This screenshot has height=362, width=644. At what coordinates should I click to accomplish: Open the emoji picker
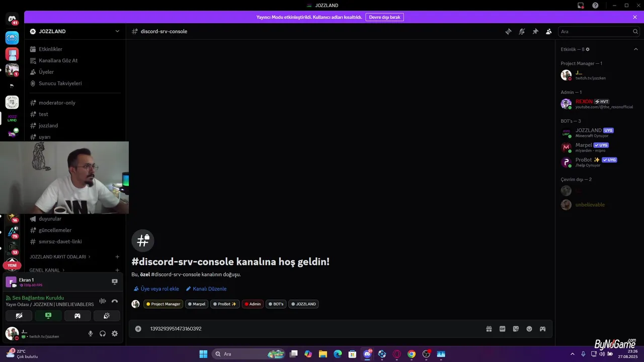coord(529,329)
